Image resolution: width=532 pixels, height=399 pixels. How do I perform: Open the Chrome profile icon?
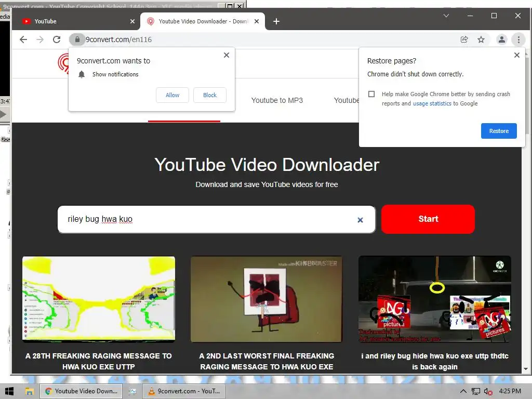coord(501,39)
